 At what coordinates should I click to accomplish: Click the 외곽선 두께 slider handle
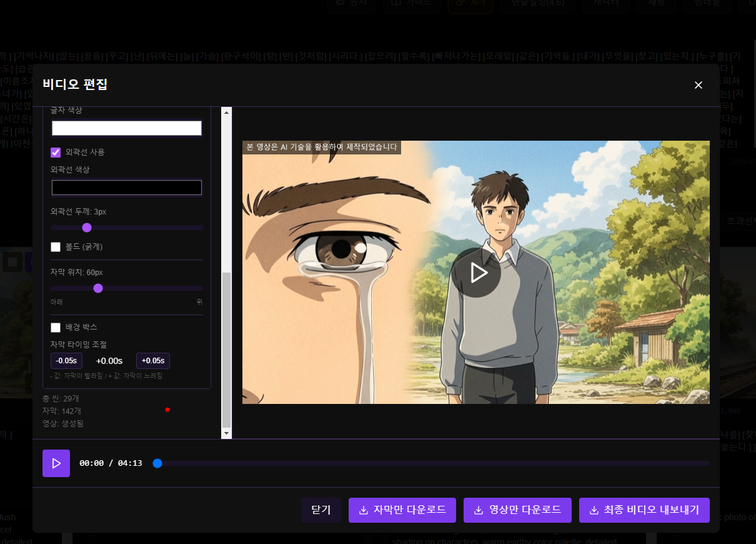coord(87,228)
